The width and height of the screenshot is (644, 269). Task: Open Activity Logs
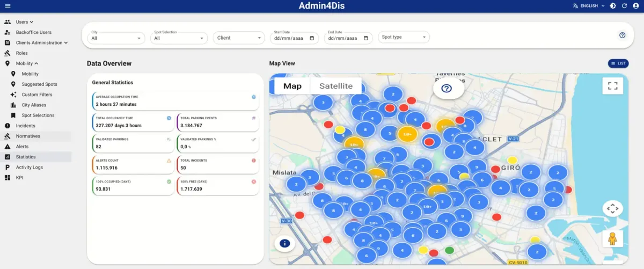(x=29, y=168)
